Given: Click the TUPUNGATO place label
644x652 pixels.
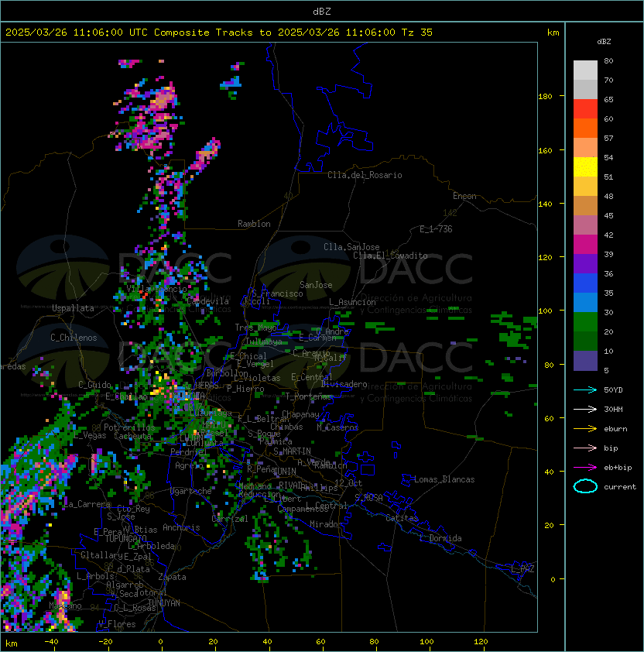Looking at the screenshot, I should tap(125, 538).
